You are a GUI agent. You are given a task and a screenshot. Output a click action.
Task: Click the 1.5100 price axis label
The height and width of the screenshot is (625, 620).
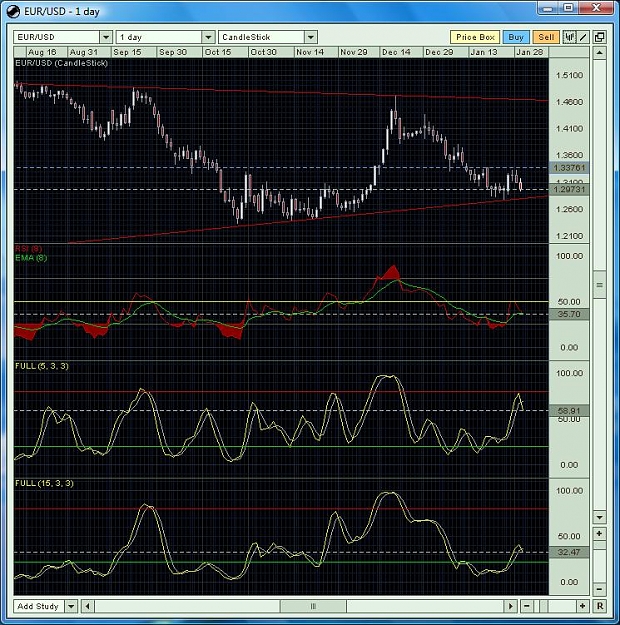tap(569, 75)
